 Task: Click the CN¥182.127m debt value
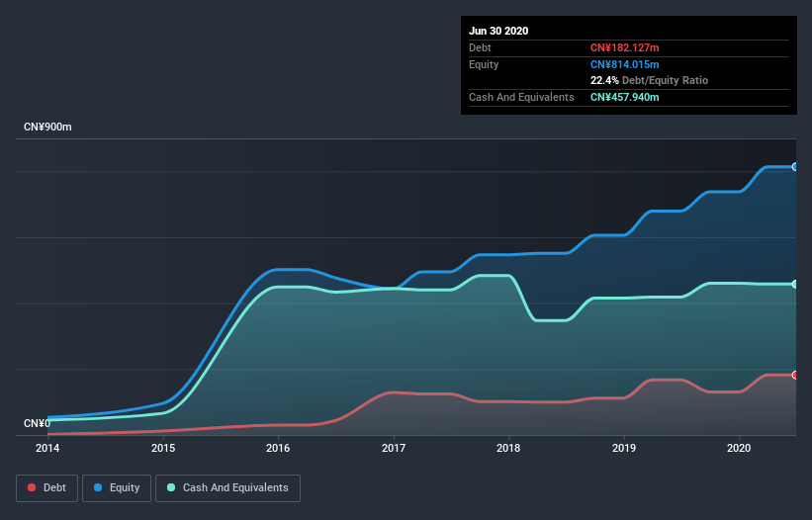(624, 47)
